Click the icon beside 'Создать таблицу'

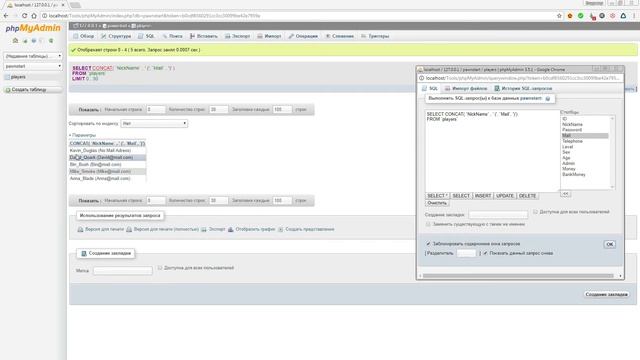[8, 90]
